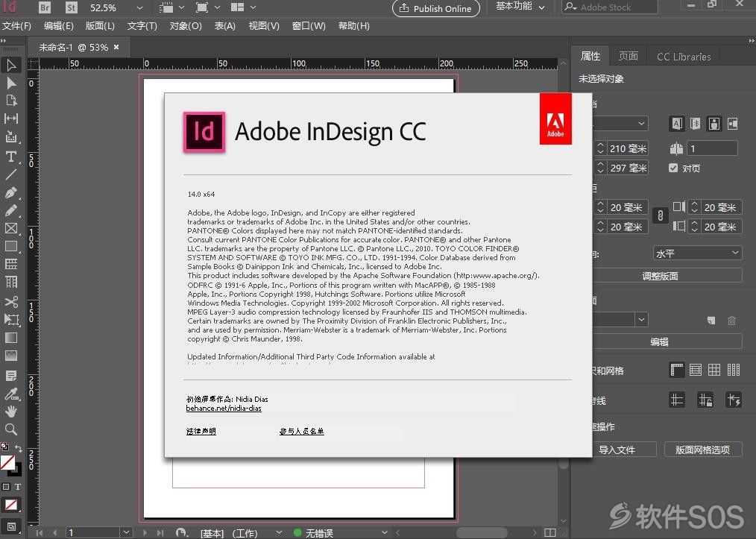The image size is (756, 539).
Task: Open the 法律声明 legal notices link
Action: (201, 431)
